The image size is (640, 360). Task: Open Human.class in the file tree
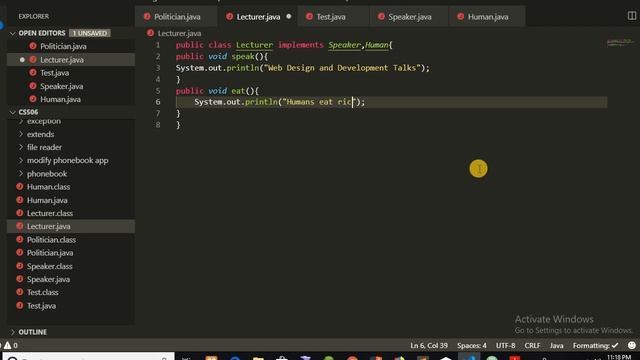click(48, 187)
